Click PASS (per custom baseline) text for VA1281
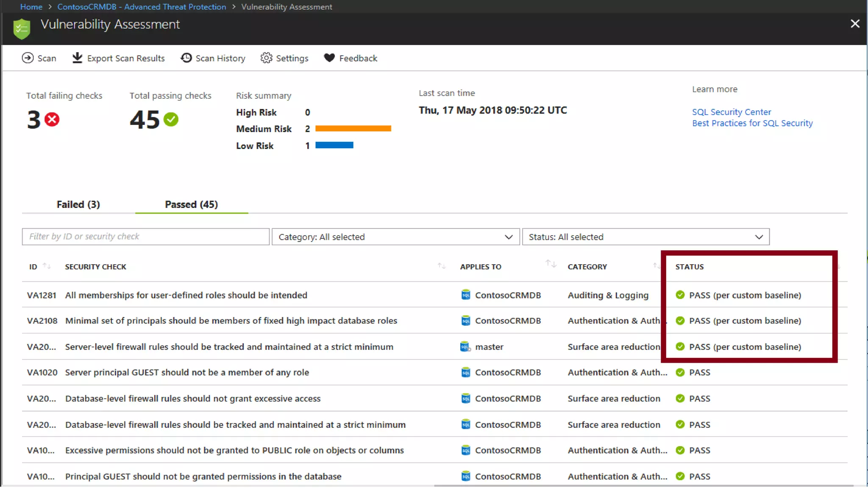Viewport: 868px width, 488px height. point(745,295)
